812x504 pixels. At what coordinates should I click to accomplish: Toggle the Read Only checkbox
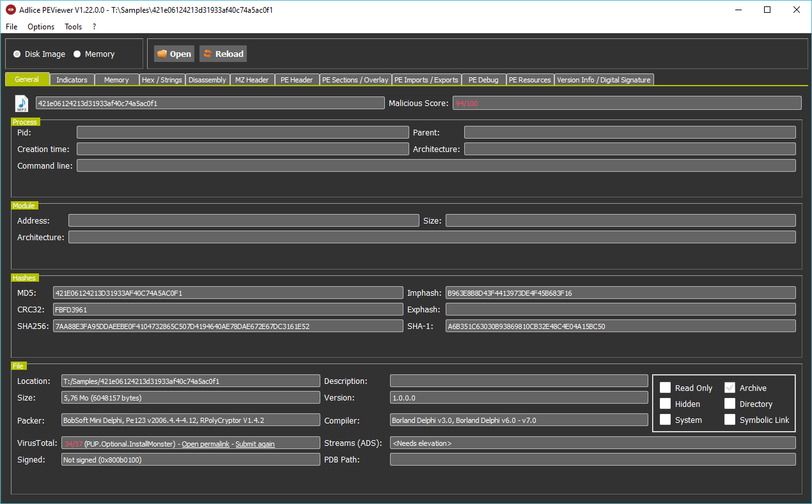click(666, 388)
